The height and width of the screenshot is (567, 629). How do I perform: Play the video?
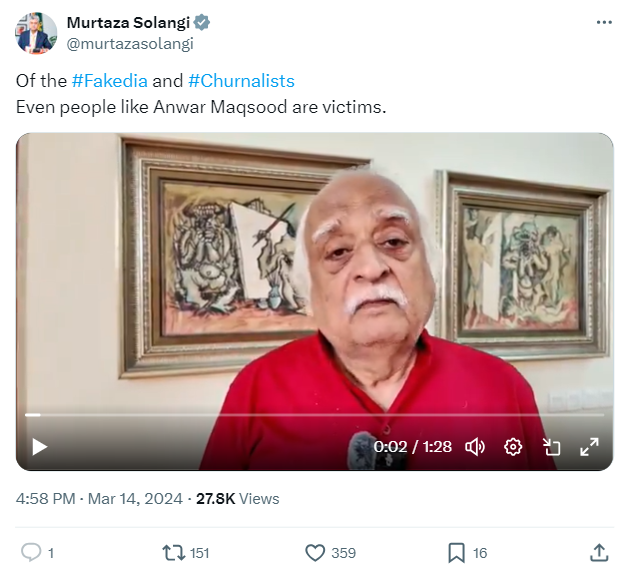(x=40, y=447)
